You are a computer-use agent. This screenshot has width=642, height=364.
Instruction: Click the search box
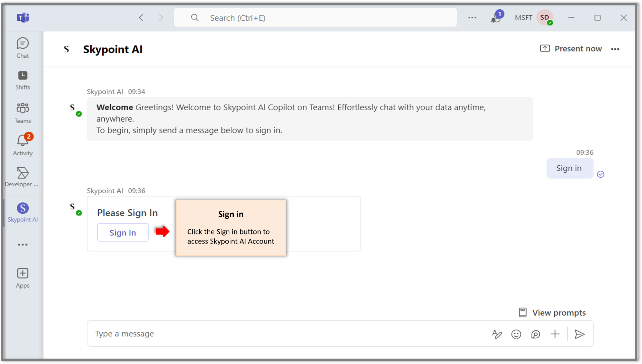click(315, 18)
